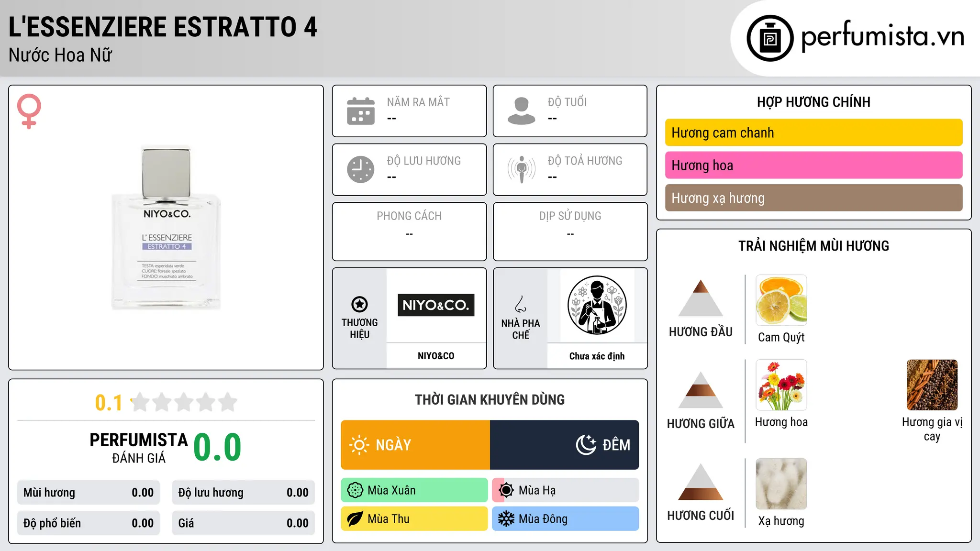980x551 pixels.
Task: Click the Nước Hoa Nữ subtitle
Action: pyautogui.click(x=60, y=55)
